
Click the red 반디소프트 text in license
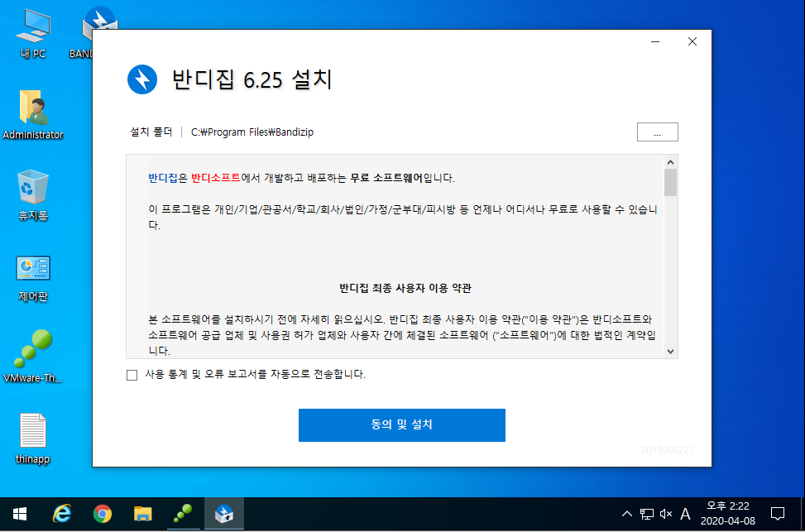click(215, 179)
